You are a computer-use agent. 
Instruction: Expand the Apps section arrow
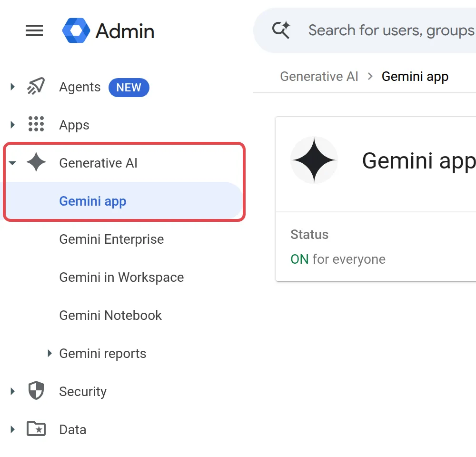pyautogui.click(x=12, y=125)
